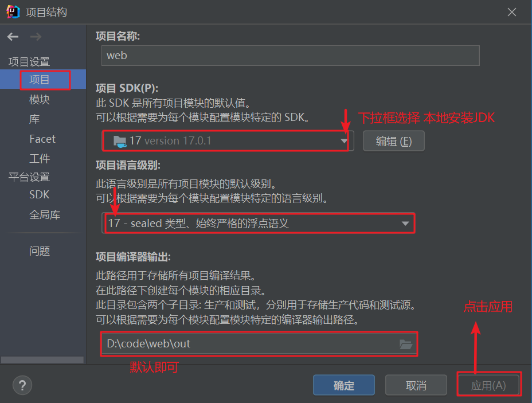Open the SDK entry under 平台设置
Screen dimensions: 532x403
pyautogui.click(x=39, y=195)
